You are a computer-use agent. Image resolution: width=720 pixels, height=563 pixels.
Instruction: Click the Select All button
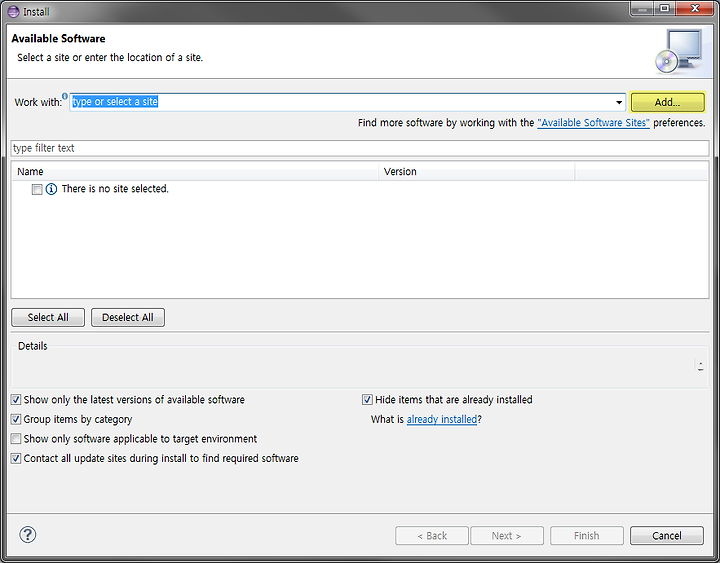click(48, 317)
